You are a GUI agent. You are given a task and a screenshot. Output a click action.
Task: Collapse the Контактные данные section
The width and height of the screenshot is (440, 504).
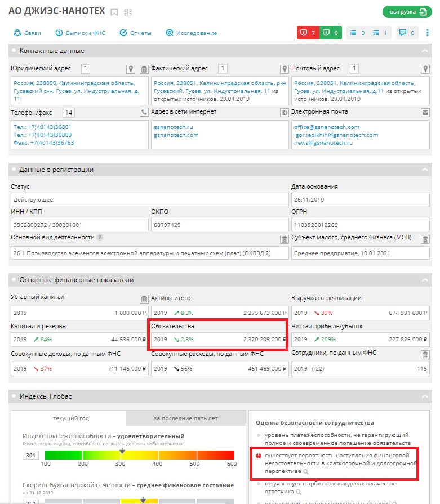[425, 51]
